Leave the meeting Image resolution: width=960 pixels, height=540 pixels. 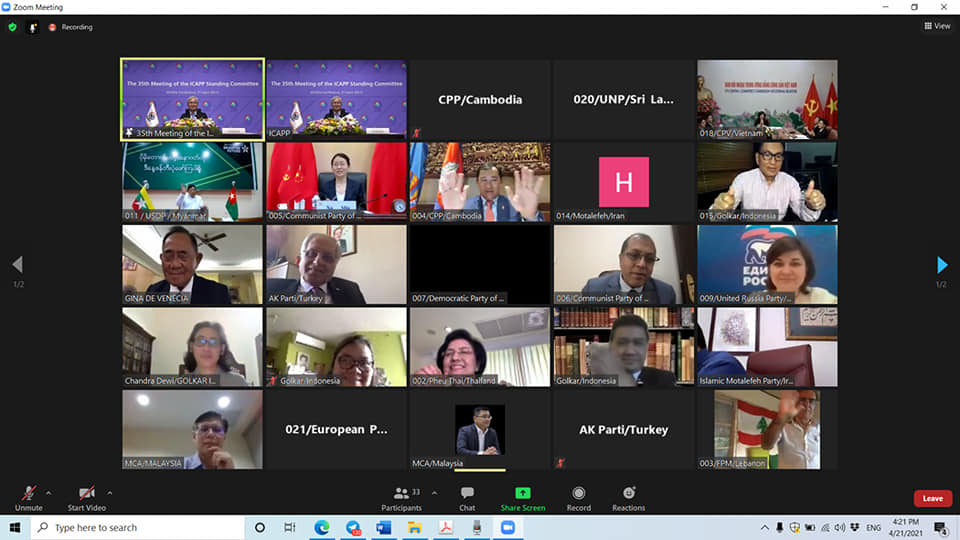[932, 498]
